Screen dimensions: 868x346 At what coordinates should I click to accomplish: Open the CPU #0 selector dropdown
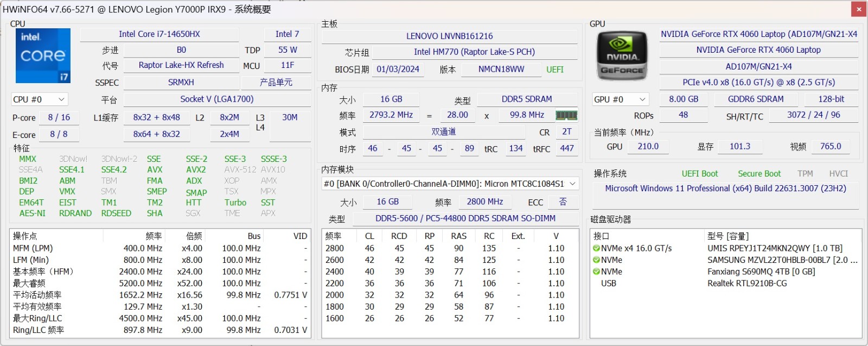[x=39, y=99]
